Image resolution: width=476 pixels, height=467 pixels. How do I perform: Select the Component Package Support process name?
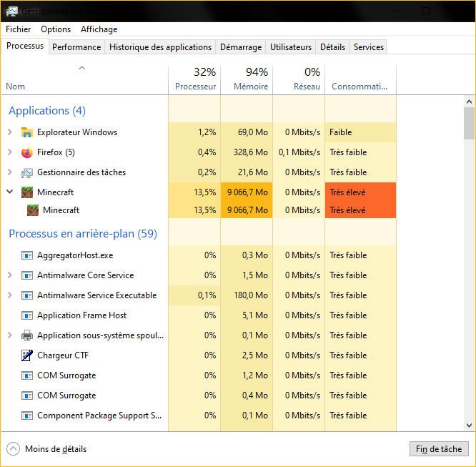pos(99,416)
